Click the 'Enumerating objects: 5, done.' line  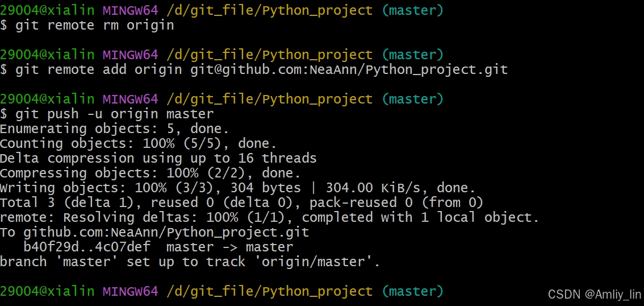[115, 129]
